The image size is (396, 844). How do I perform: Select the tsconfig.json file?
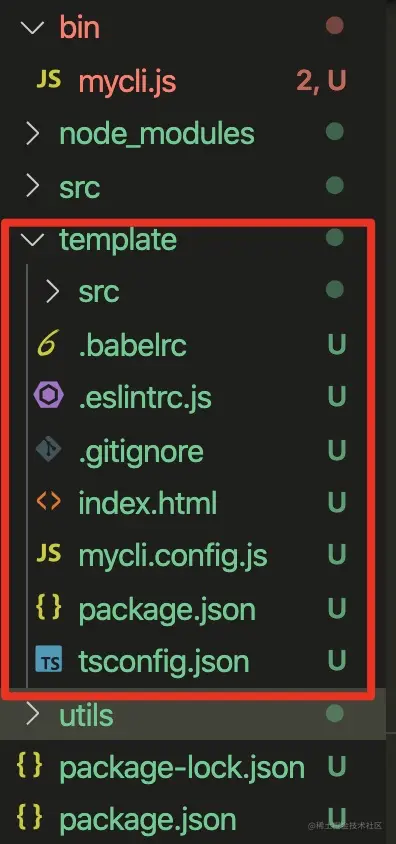coord(164,662)
